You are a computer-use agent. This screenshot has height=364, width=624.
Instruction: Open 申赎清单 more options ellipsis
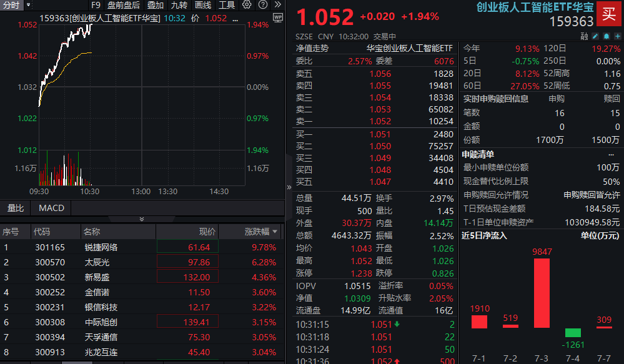[x=612, y=155]
